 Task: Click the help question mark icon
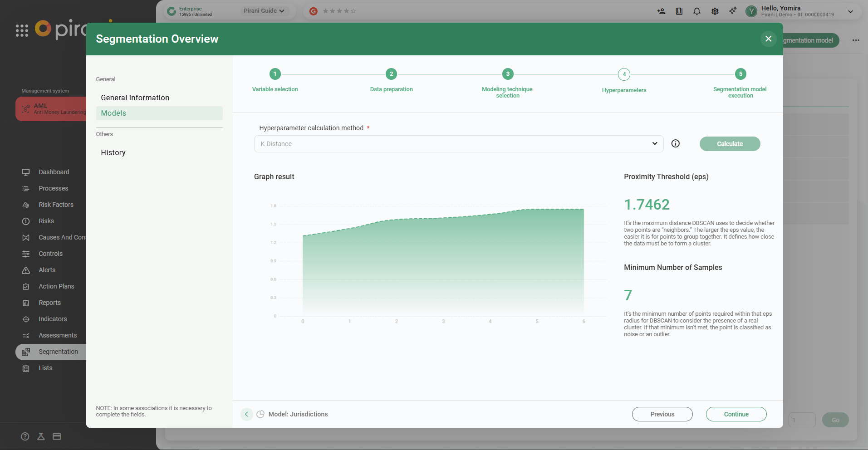click(x=25, y=436)
